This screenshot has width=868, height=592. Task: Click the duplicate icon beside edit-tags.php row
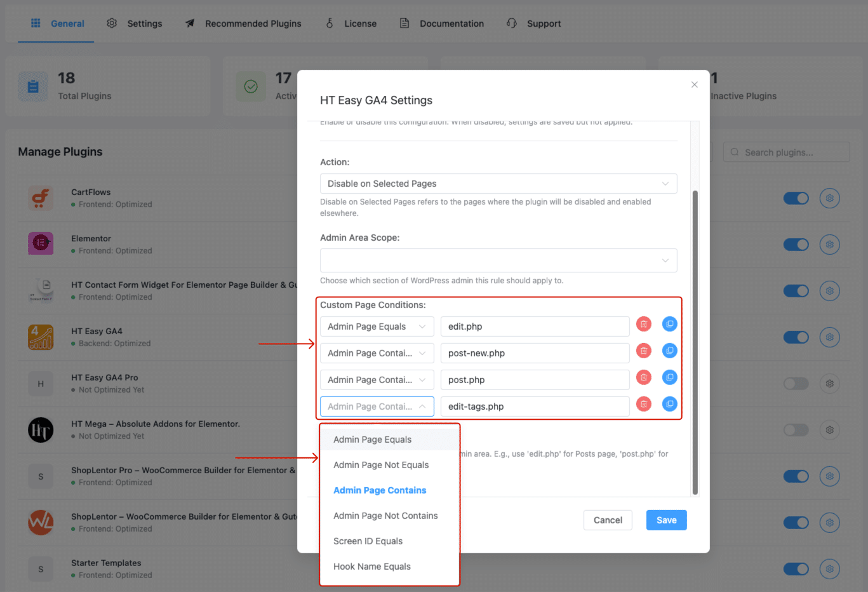click(x=669, y=404)
